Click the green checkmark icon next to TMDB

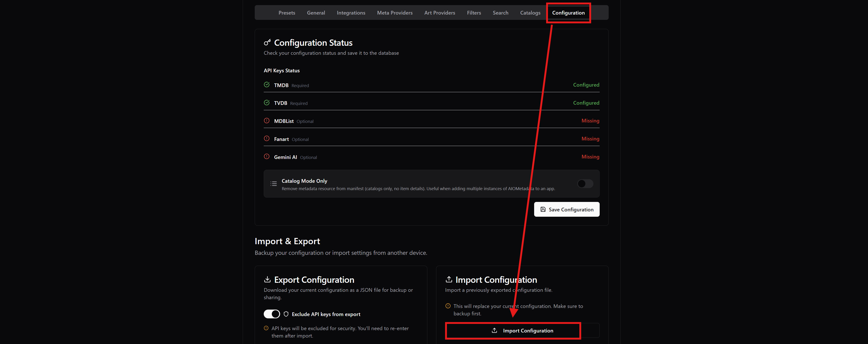point(266,85)
